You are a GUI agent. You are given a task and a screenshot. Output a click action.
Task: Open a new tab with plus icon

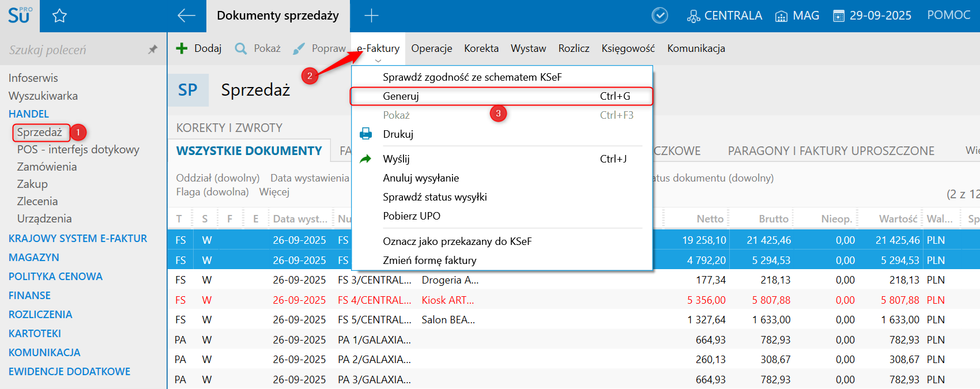pos(371,16)
